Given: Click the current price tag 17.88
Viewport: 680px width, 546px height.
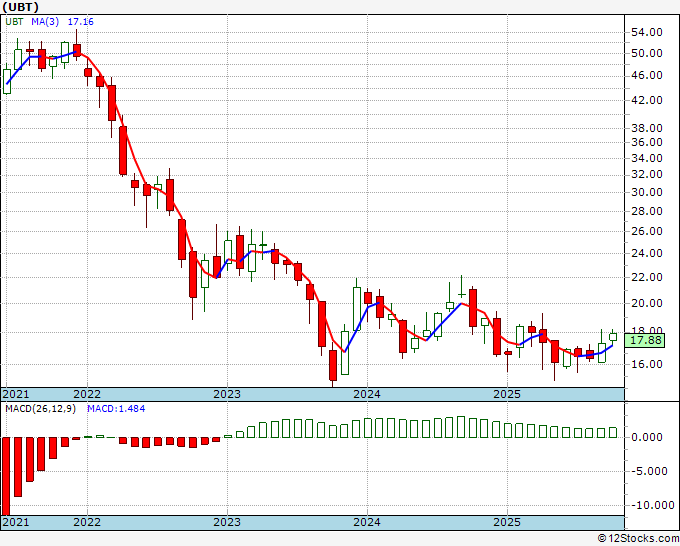Looking at the screenshot, I should tap(646, 340).
